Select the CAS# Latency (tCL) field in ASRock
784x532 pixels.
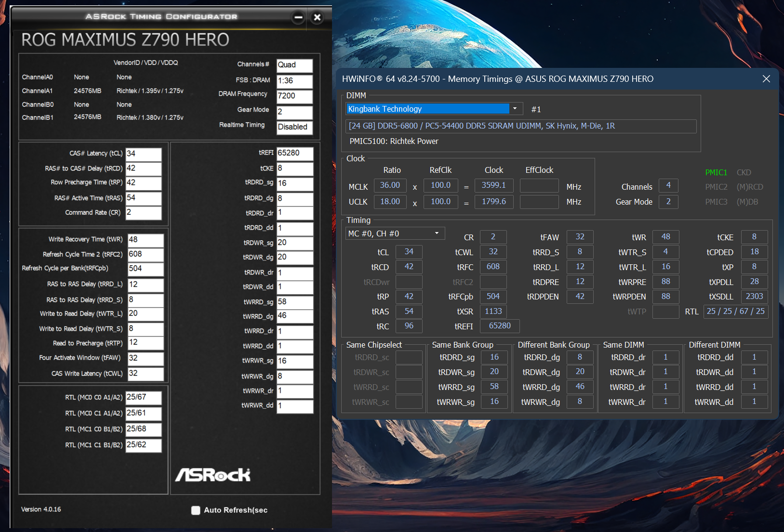click(x=143, y=154)
